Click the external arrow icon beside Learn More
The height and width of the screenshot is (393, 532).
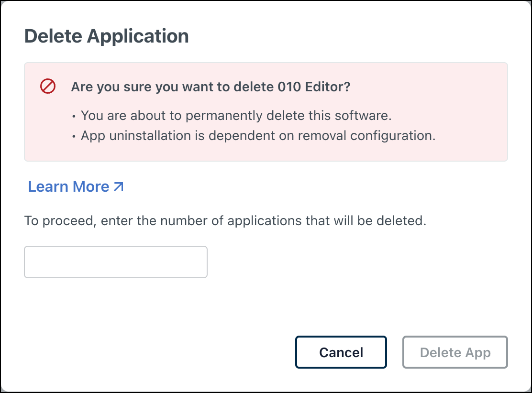[119, 187]
